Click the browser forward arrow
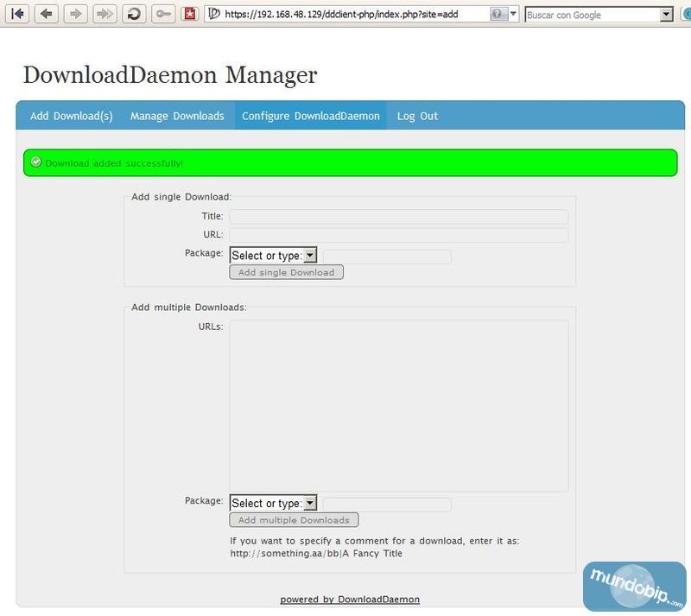691x616 pixels. pyautogui.click(x=75, y=14)
